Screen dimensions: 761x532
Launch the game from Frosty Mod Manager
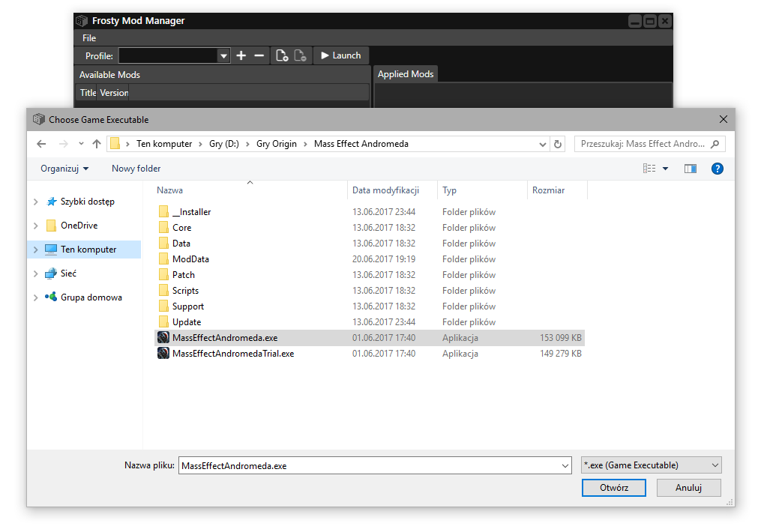click(341, 55)
